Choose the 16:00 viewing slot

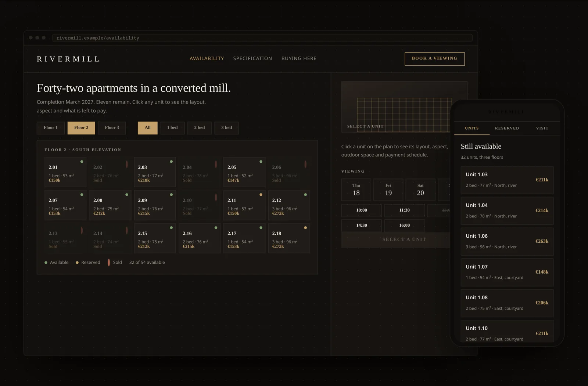point(404,226)
